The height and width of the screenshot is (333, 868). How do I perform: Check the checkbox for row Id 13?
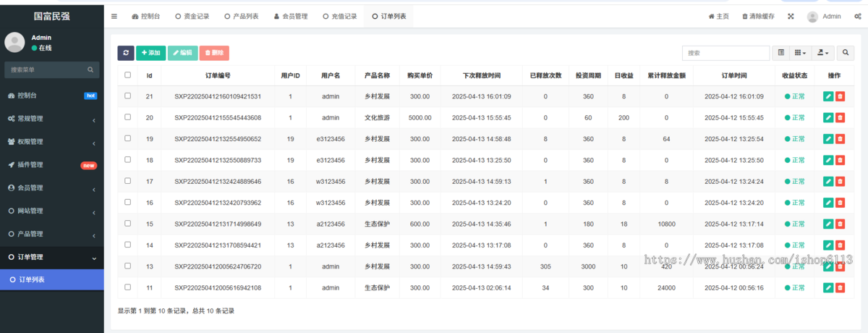(x=128, y=266)
